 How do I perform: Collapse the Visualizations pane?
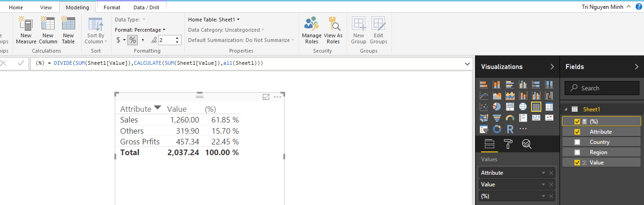(552, 67)
